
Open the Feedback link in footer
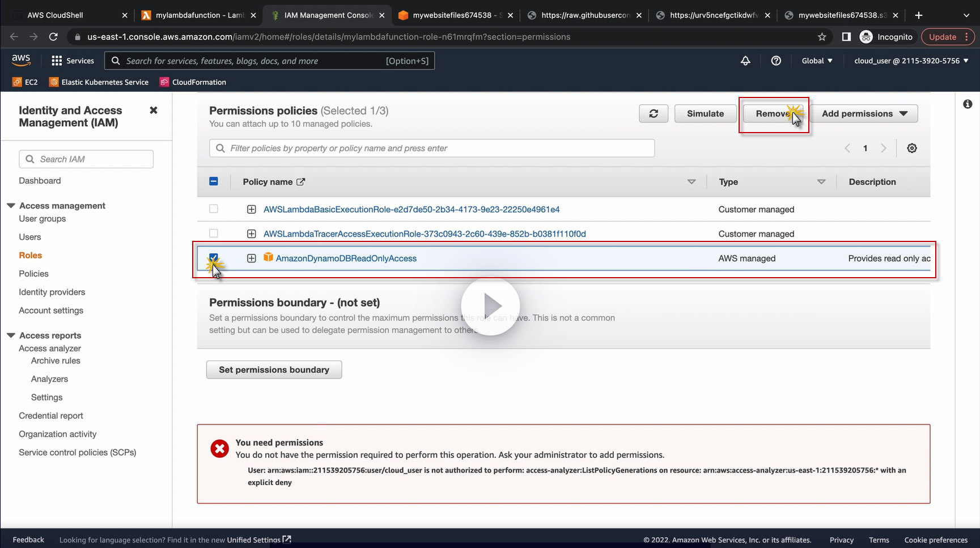pos(28,539)
